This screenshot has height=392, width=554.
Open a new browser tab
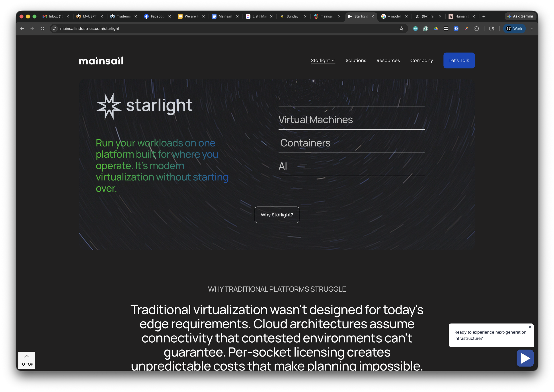click(484, 16)
